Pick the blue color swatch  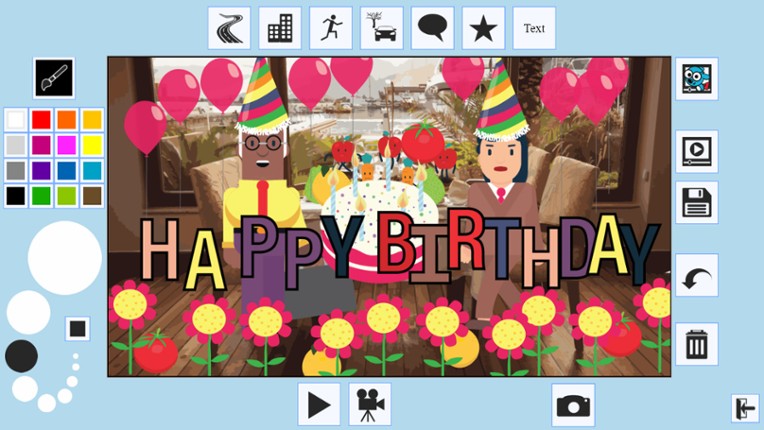tap(67, 171)
